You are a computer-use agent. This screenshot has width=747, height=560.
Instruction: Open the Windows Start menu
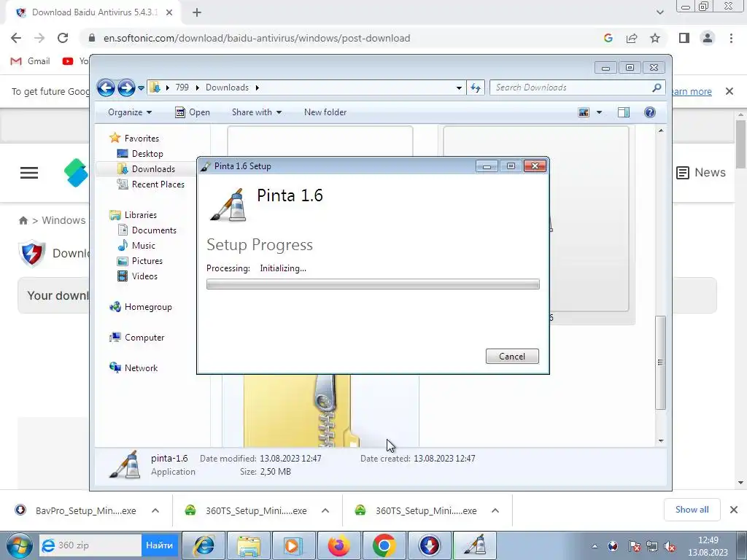20,545
